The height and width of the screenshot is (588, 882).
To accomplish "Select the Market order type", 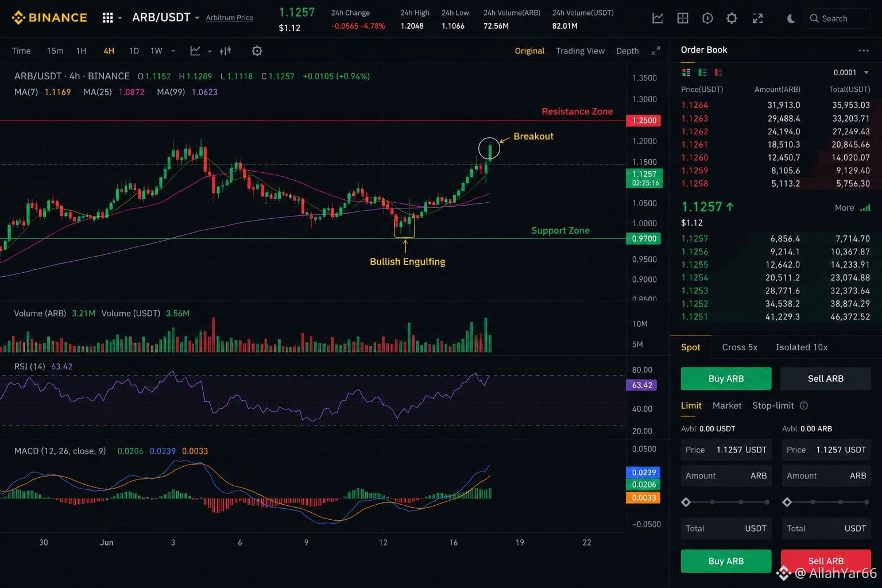I will [727, 405].
